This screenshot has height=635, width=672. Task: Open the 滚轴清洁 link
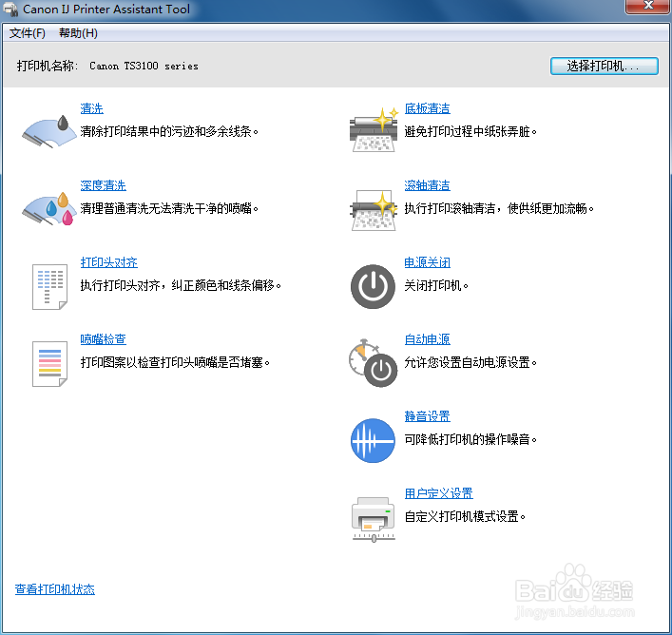428,185
